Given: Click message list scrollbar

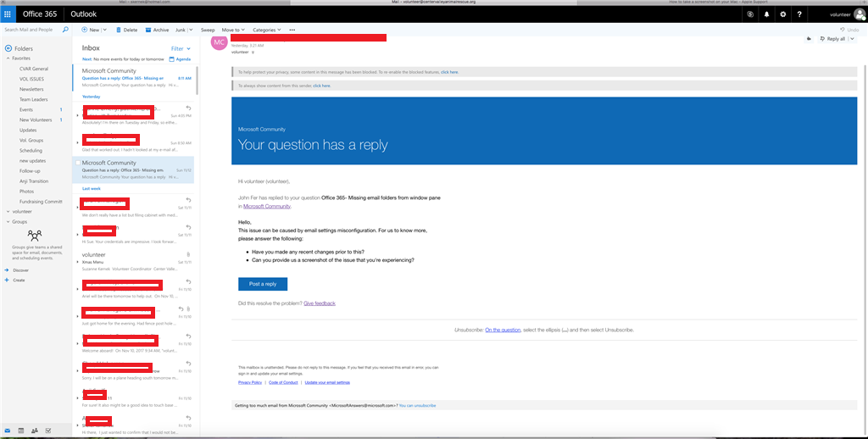Looking at the screenshot, I should point(197,79).
